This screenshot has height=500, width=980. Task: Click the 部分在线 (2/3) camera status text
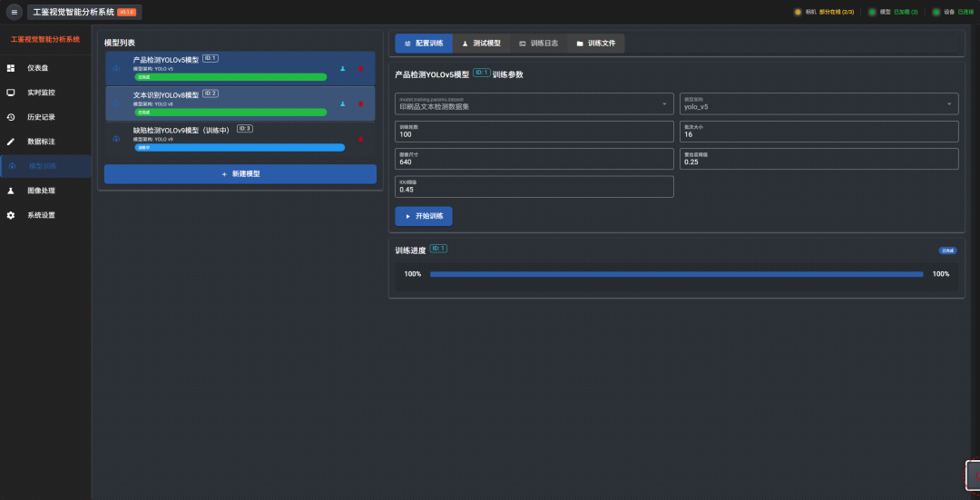click(837, 12)
